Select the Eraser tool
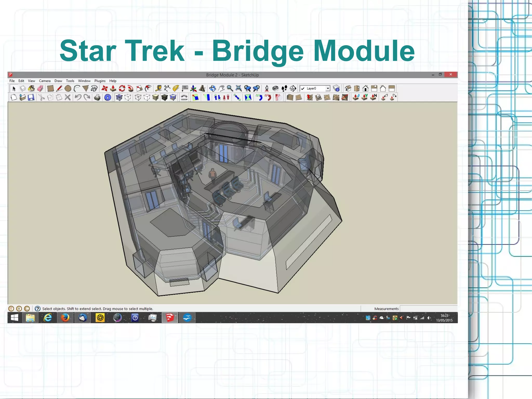This screenshot has width=532, height=399. (x=40, y=88)
